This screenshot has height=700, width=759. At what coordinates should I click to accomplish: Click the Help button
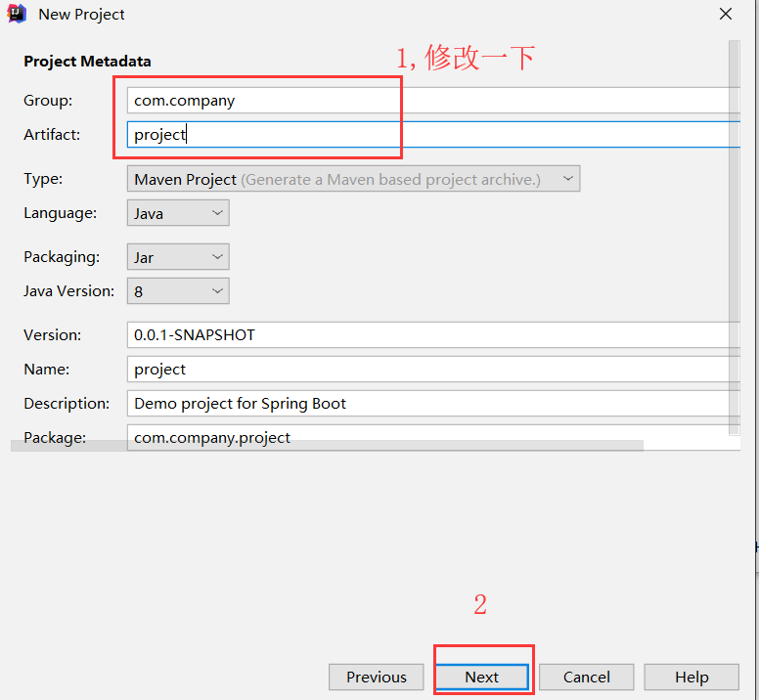pyautogui.click(x=692, y=677)
